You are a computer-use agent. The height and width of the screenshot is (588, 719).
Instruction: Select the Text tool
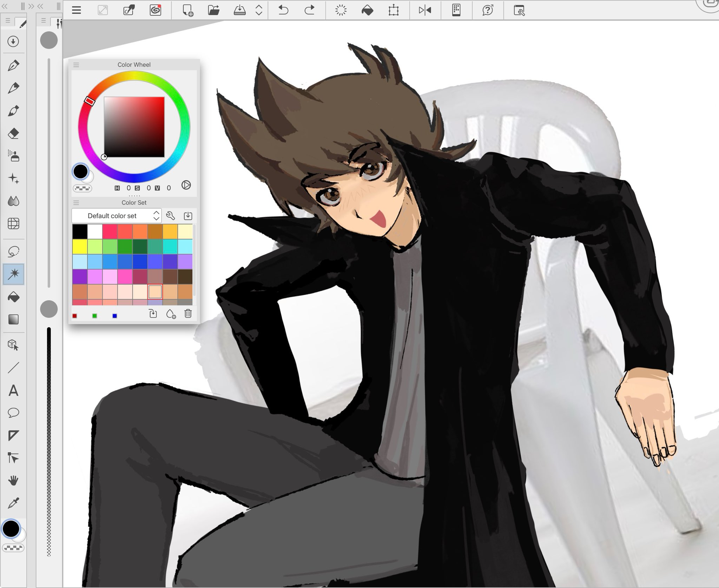tap(13, 390)
